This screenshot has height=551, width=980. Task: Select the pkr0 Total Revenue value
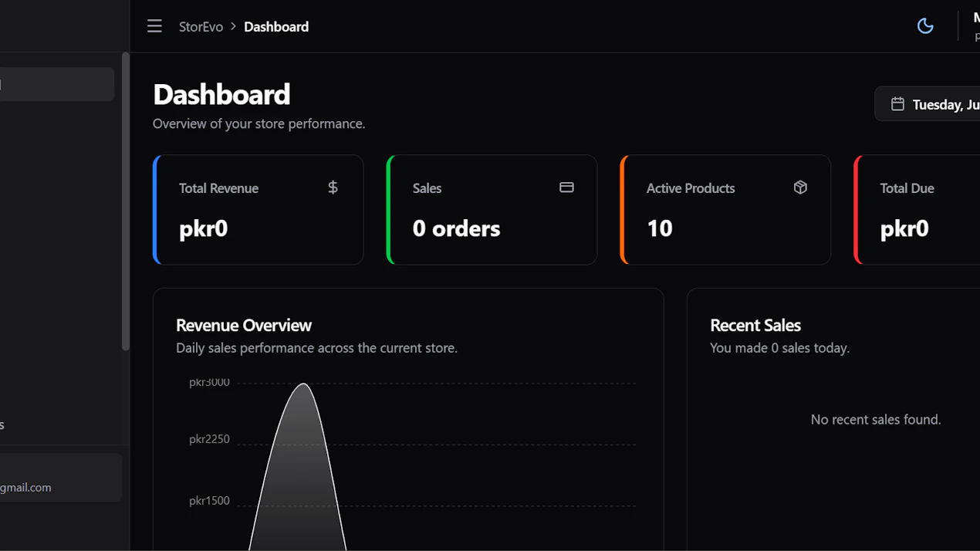coord(203,228)
